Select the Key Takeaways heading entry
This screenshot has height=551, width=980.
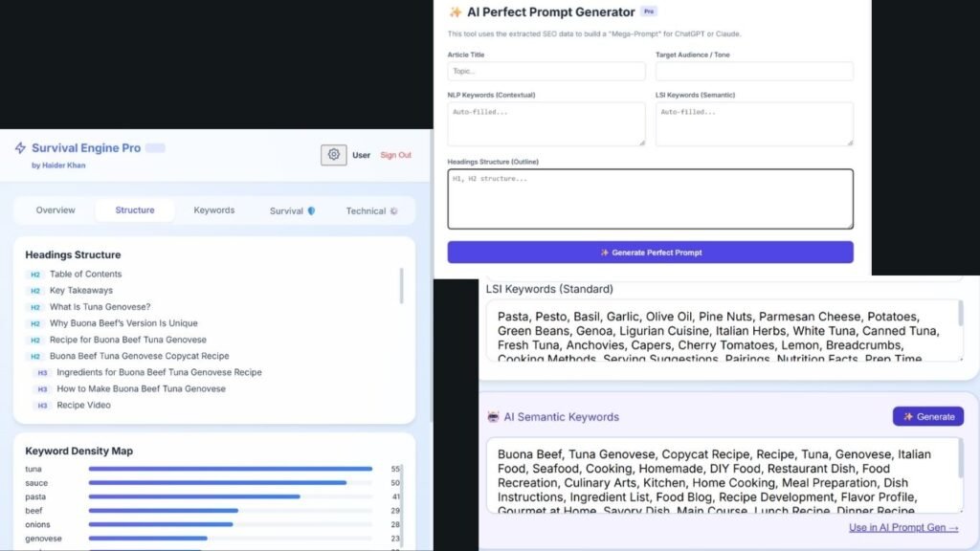click(x=80, y=290)
